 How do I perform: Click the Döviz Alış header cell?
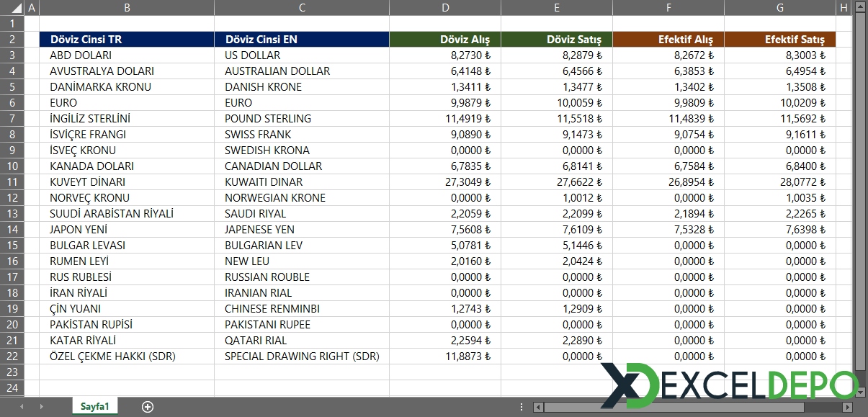pos(445,40)
